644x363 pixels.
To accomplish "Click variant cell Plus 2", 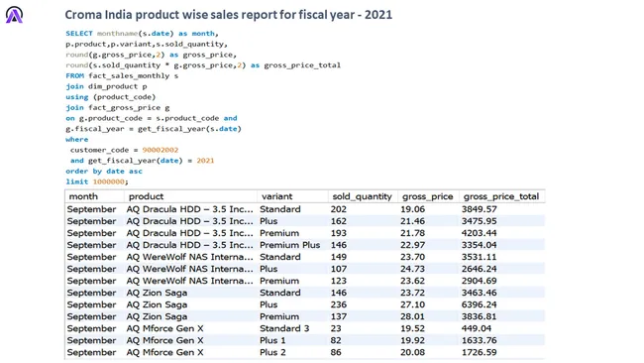I will pyautogui.click(x=272, y=352).
